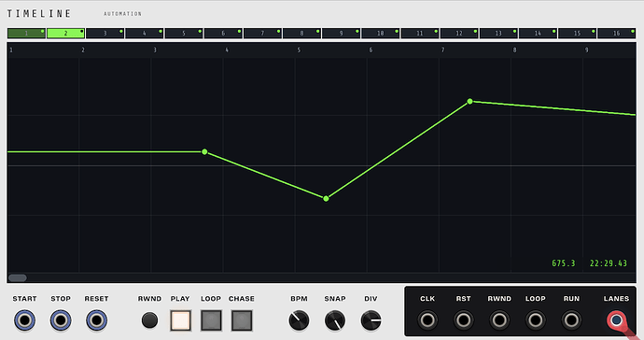Select lane tab 13
This screenshot has height=340, width=644.
pos(498,34)
